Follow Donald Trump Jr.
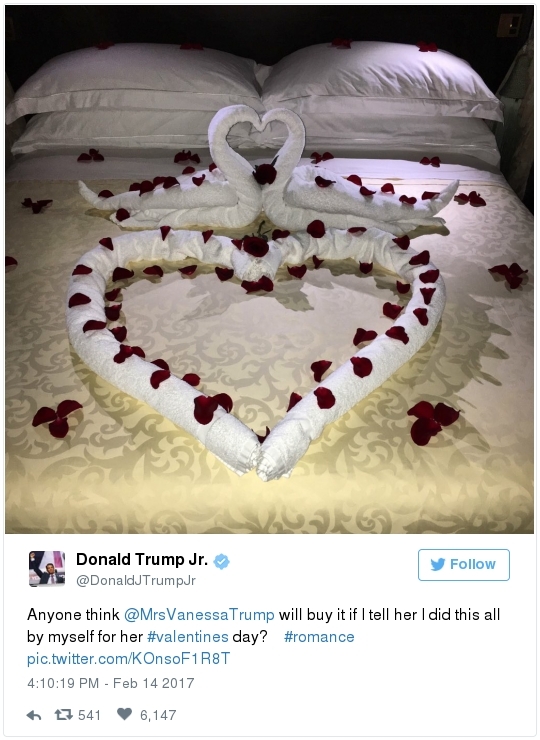Image resolution: width=540 pixels, height=740 pixels. click(x=464, y=565)
